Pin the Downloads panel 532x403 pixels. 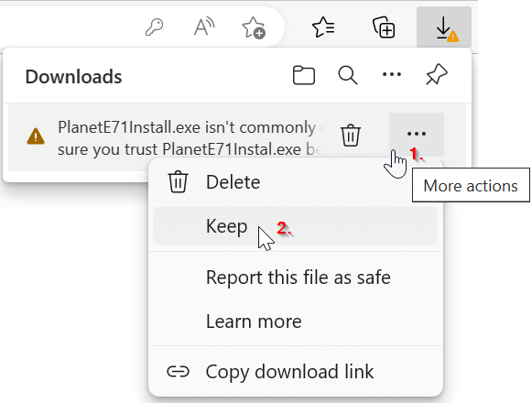[x=437, y=74]
